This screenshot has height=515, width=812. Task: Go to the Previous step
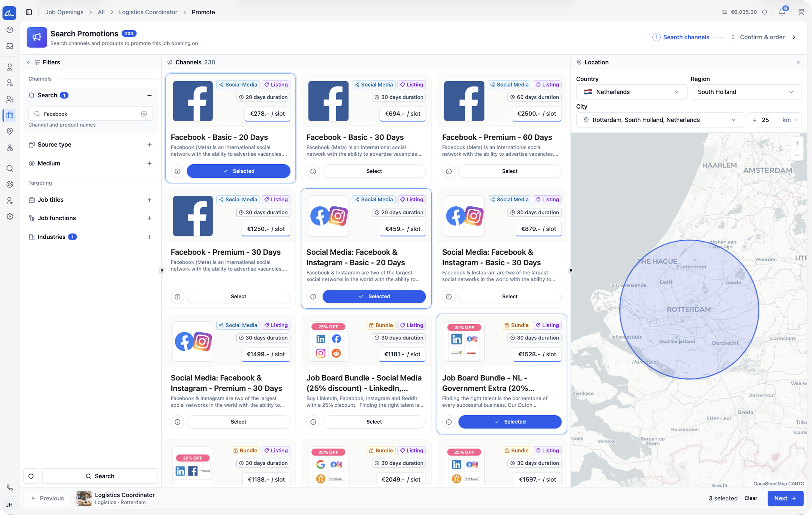tap(47, 498)
